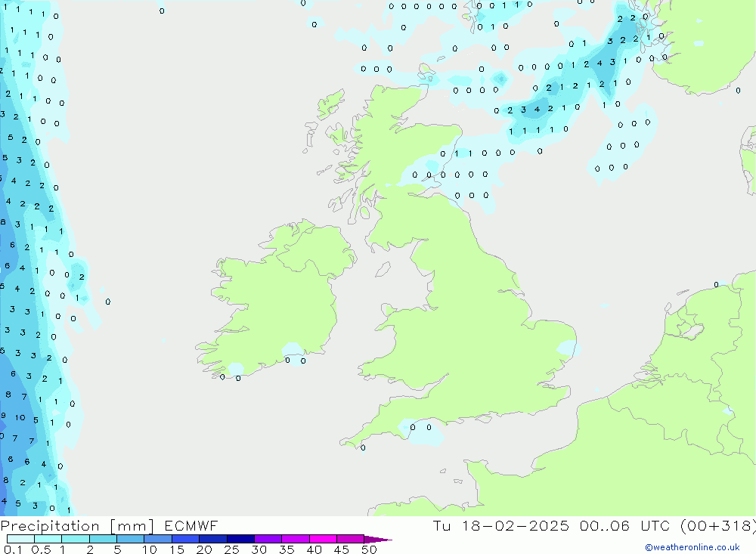The width and height of the screenshot is (756, 554).
Task: Select the 5–10 mm legend color swatch
Action: click(x=130, y=539)
